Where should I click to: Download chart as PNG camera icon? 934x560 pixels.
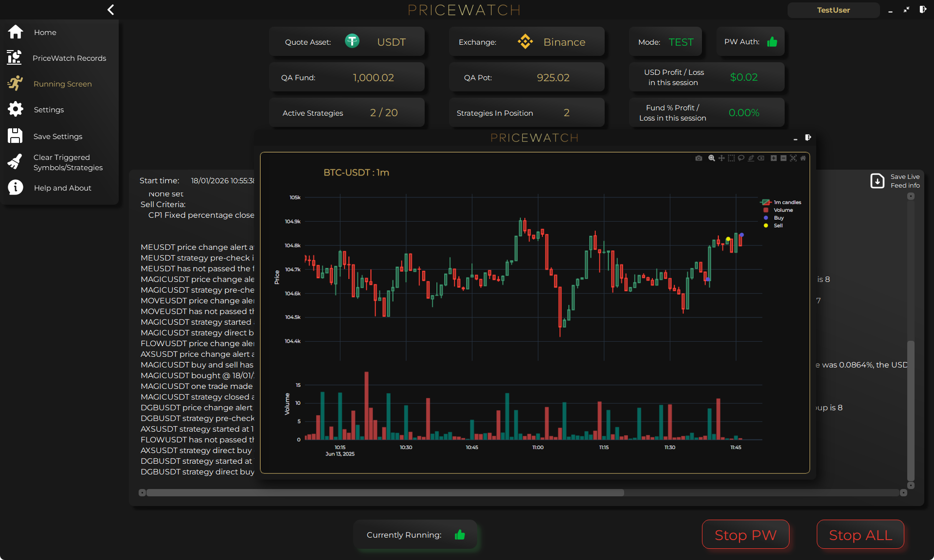coord(699,158)
